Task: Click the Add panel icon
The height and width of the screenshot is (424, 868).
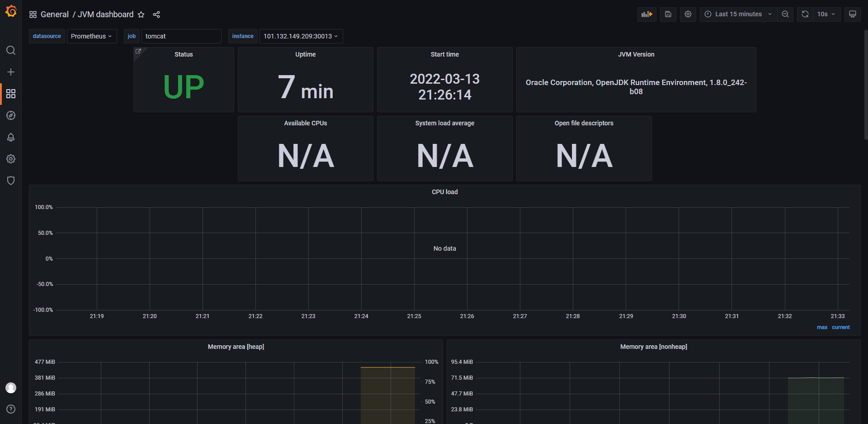Action: click(x=646, y=14)
